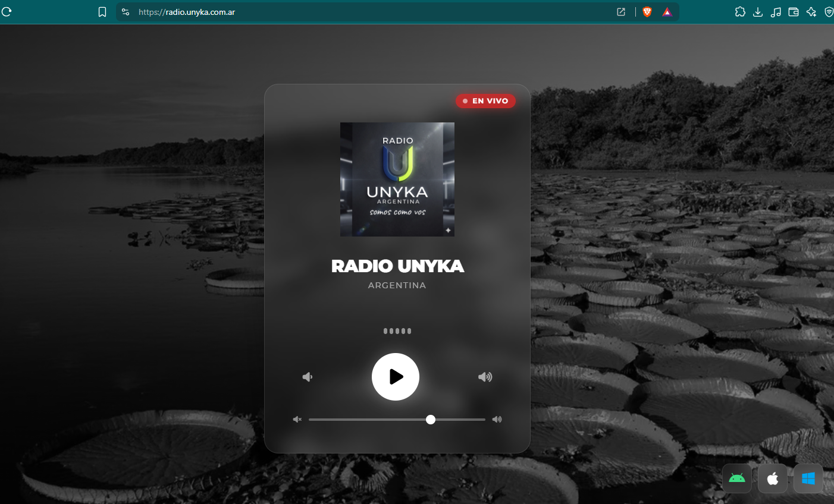Image resolution: width=834 pixels, height=504 pixels.
Task: Open Brave Shields lion icon
Action: click(647, 12)
